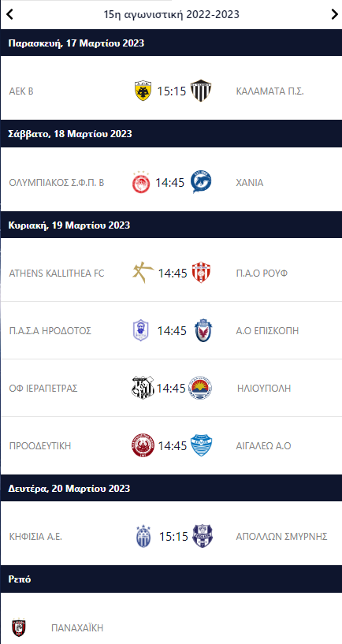The width and height of the screenshot is (342, 644).
Task: Click the Ηρόδοτος purple crest
Action: coord(142,330)
